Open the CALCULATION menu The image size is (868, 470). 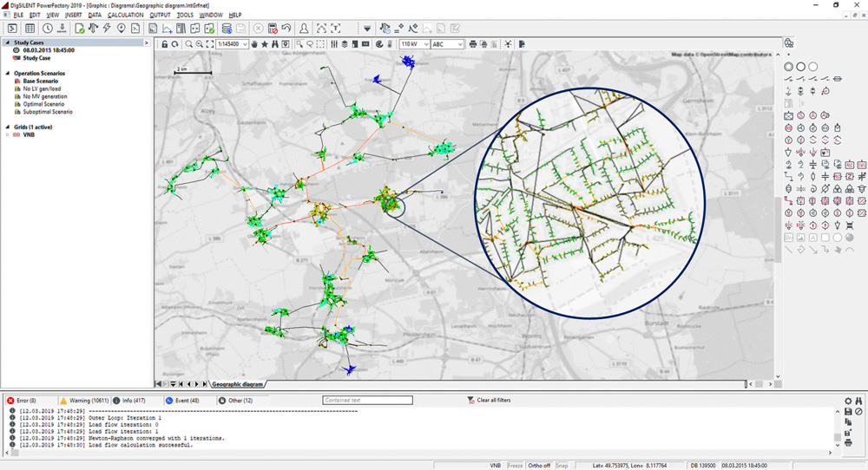pos(126,15)
